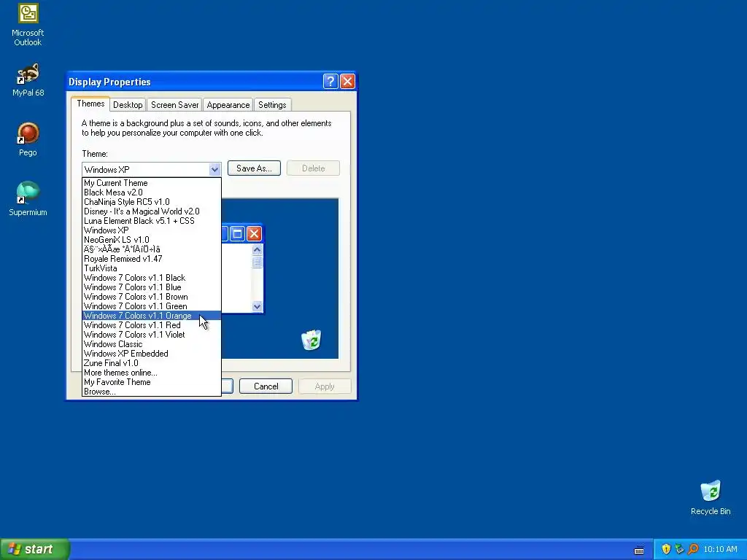This screenshot has width=747, height=560.
Task: Choose Windows XP in theme list
Action: [x=152, y=230]
